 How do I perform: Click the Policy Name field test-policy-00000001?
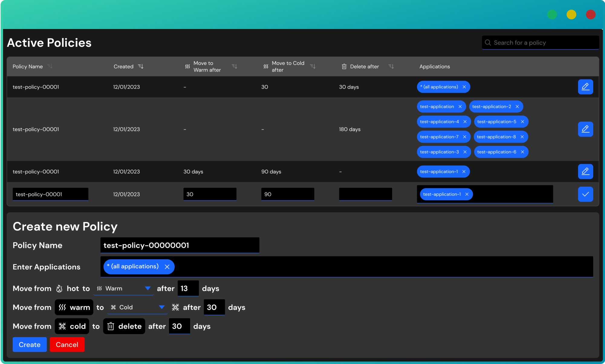point(180,245)
